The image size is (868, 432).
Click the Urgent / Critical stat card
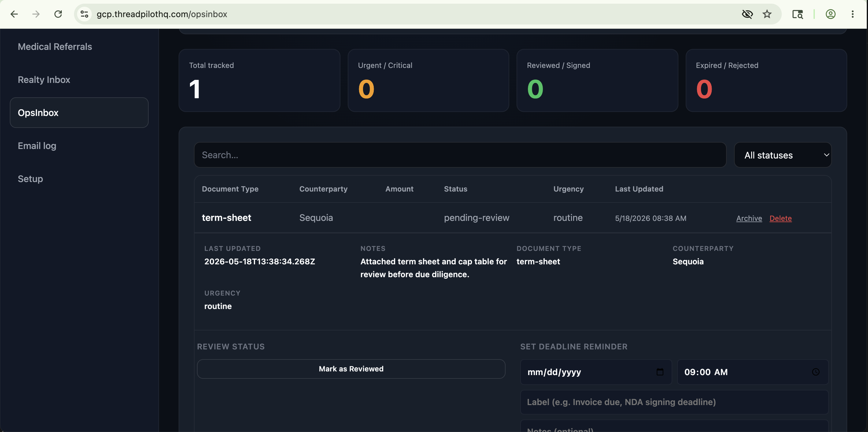coord(428,80)
